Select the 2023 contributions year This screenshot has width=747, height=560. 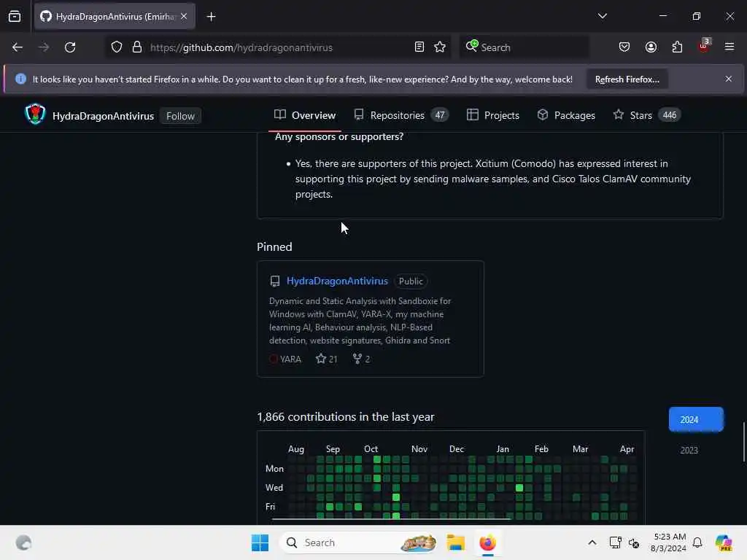pyautogui.click(x=689, y=450)
